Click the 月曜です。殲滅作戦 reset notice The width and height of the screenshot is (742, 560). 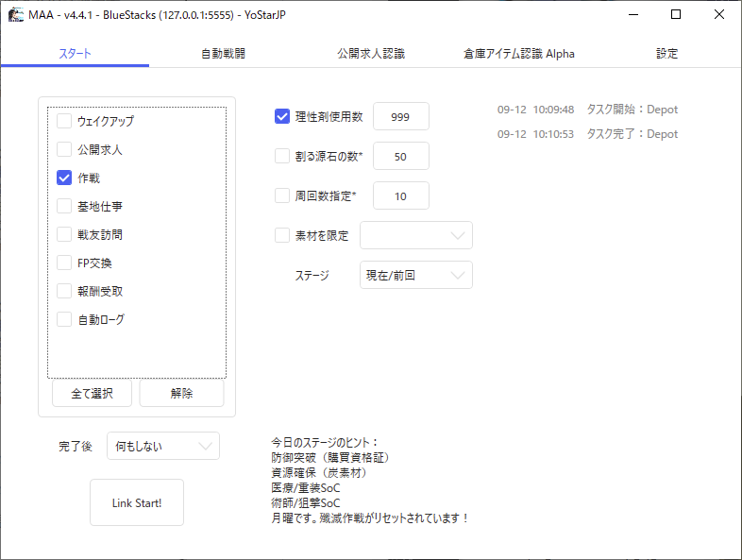[370, 518]
